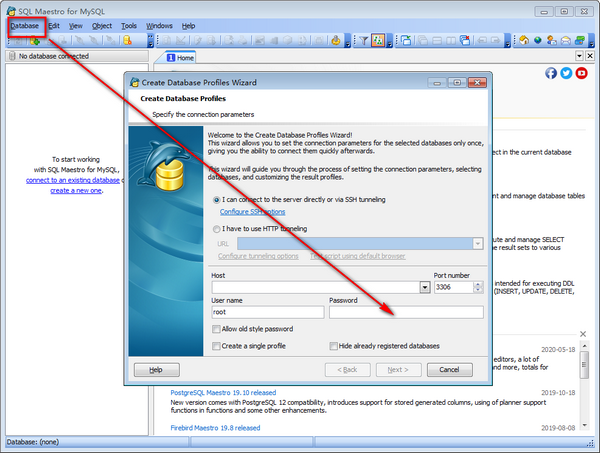600x453 pixels.
Task: Check Hide already registered databases
Action: point(333,346)
